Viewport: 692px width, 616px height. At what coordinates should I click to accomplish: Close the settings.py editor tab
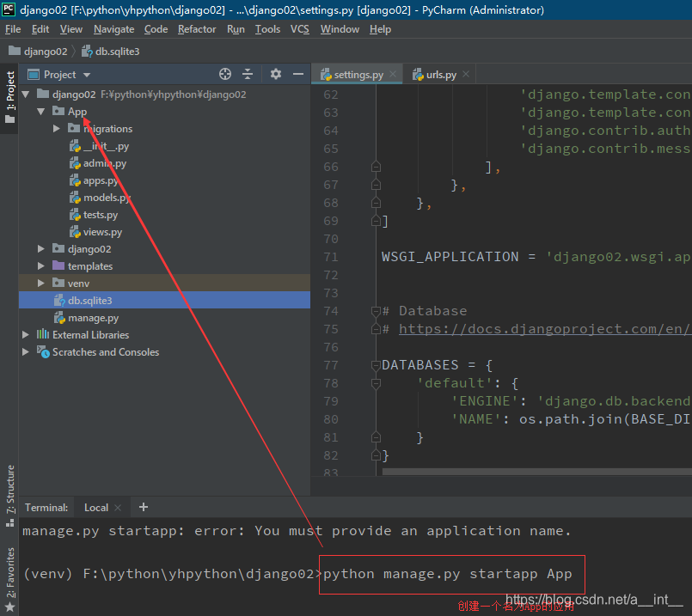tap(393, 74)
